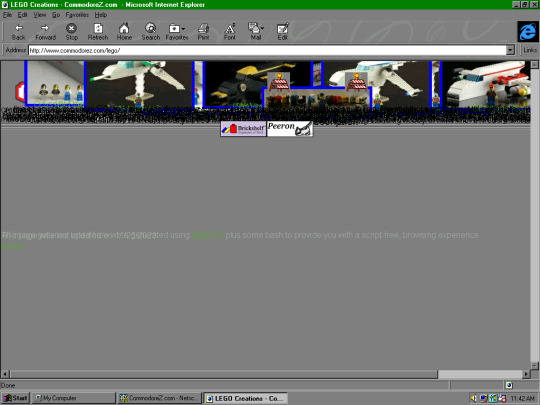Refresh the current page
Screen dimensions: 540x405
(98, 32)
